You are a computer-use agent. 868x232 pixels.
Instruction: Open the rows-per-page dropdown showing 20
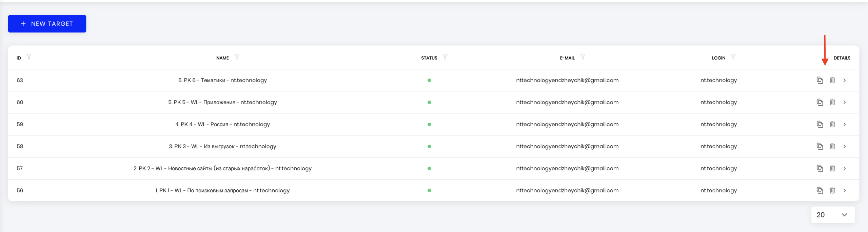833,215
